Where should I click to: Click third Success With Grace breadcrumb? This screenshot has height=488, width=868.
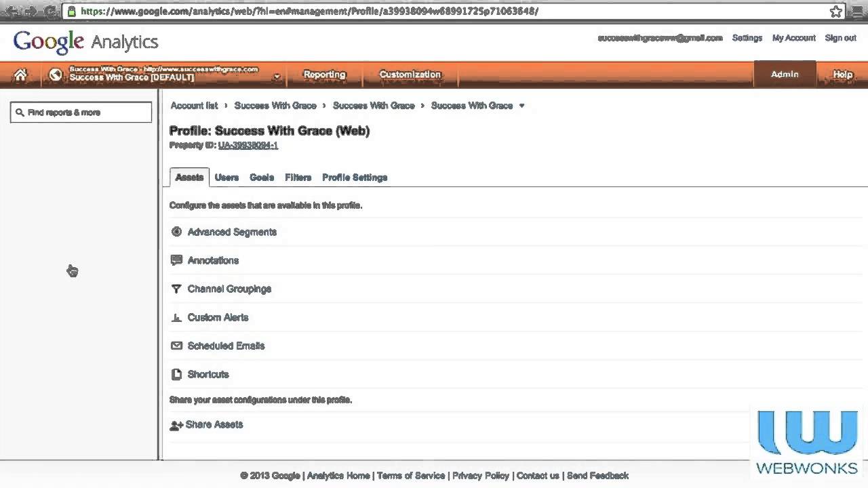(x=472, y=106)
